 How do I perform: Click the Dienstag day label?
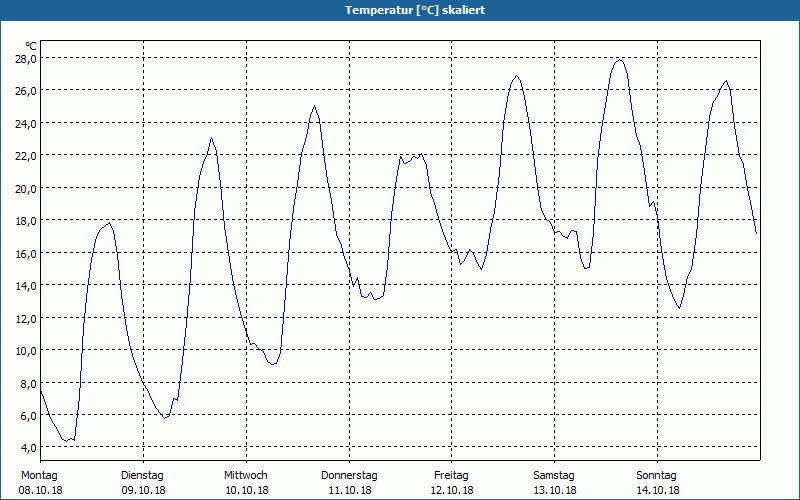click(x=142, y=476)
